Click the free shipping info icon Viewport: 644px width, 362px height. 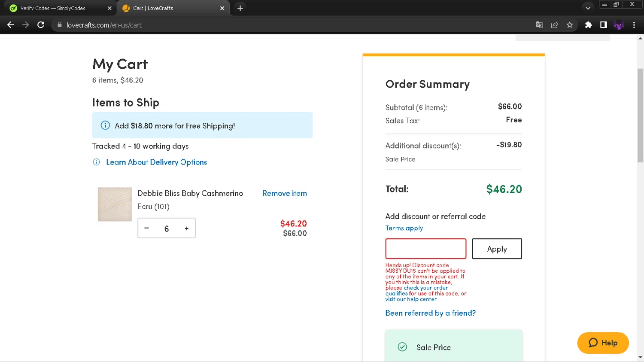click(105, 125)
